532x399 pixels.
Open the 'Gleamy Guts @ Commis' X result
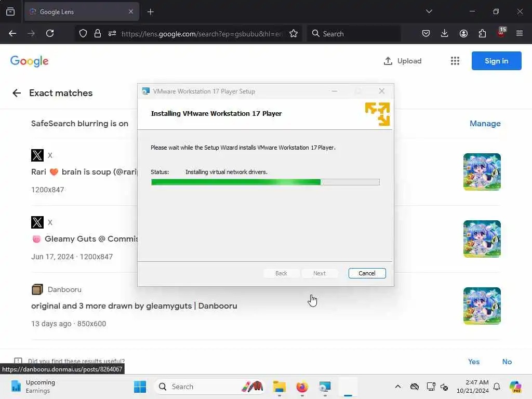(x=85, y=239)
